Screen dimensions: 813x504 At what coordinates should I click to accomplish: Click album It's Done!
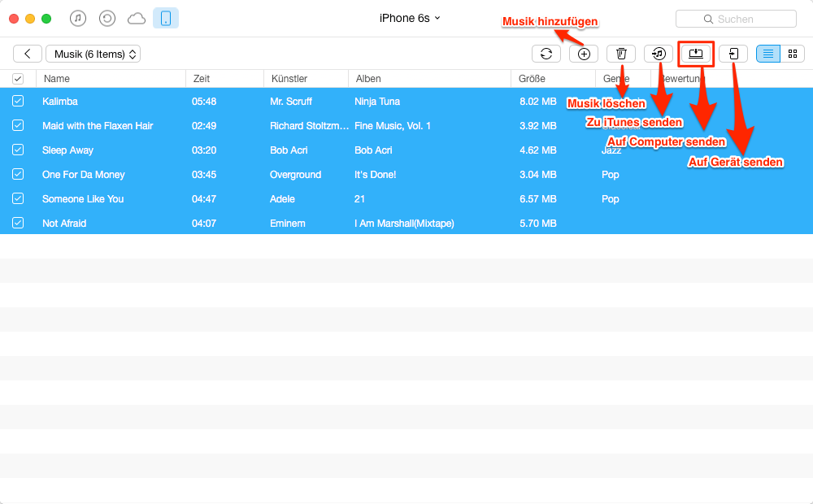pos(376,175)
